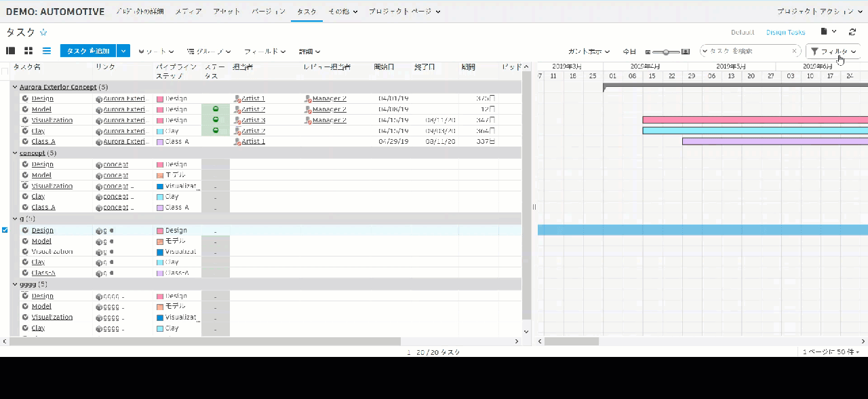868x399 pixels.
Task: Open the その他 menu
Action: [x=343, y=12]
